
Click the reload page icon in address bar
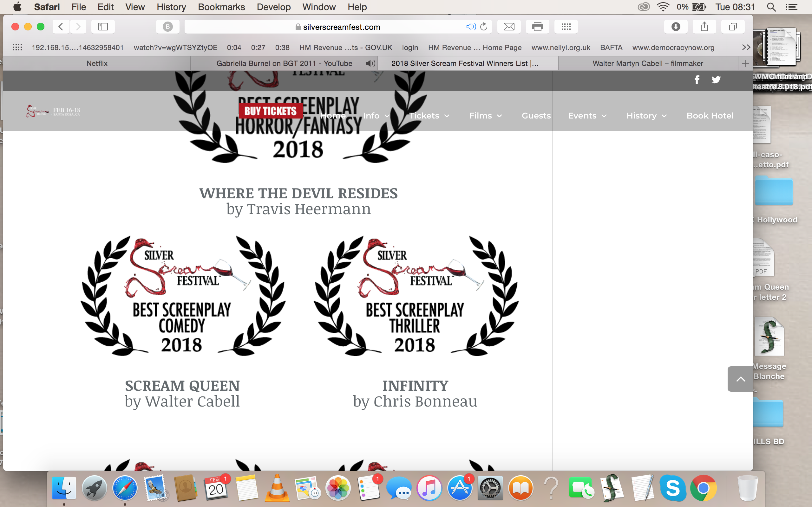(x=483, y=27)
